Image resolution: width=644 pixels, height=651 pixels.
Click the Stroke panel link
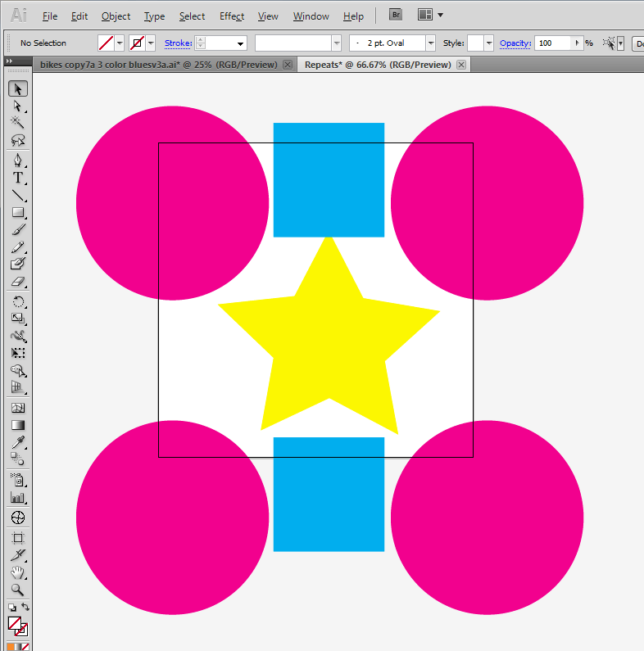(178, 43)
